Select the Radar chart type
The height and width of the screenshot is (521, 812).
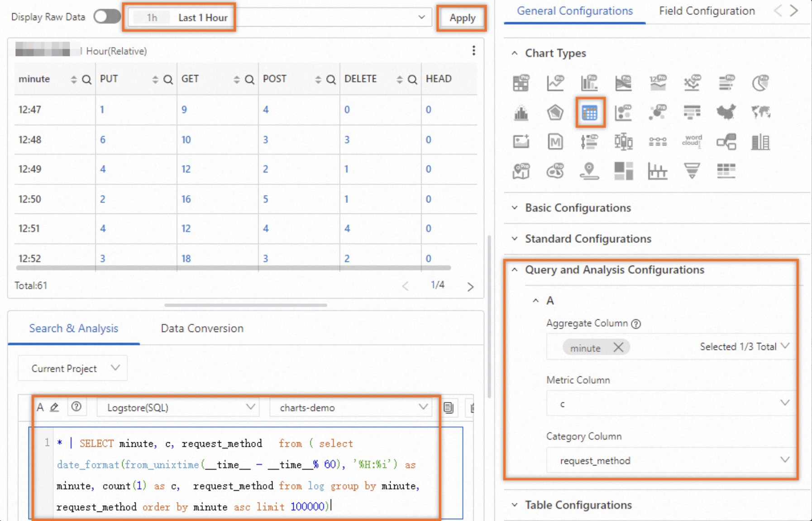point(555,113)
